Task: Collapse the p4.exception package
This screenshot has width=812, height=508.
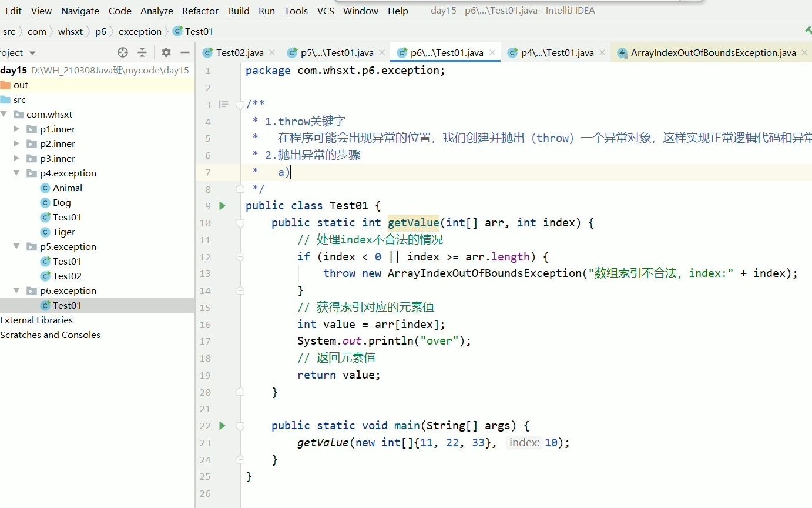Action: click(17, 173)
